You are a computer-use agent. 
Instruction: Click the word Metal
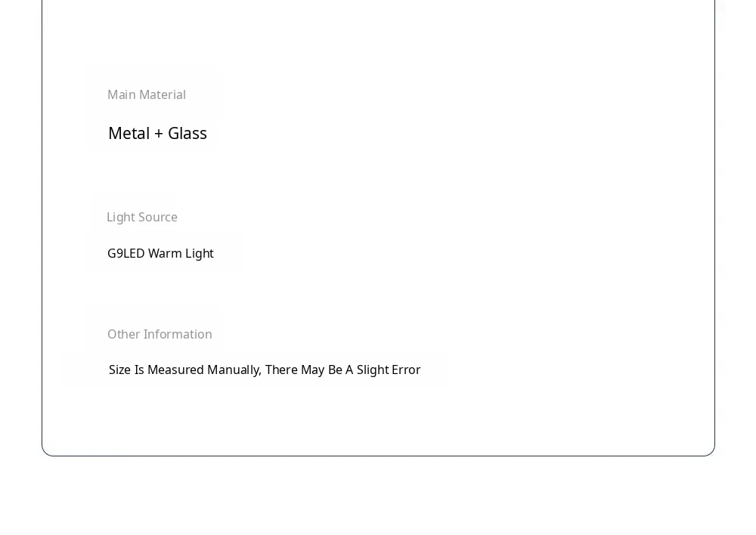(129, 133)
